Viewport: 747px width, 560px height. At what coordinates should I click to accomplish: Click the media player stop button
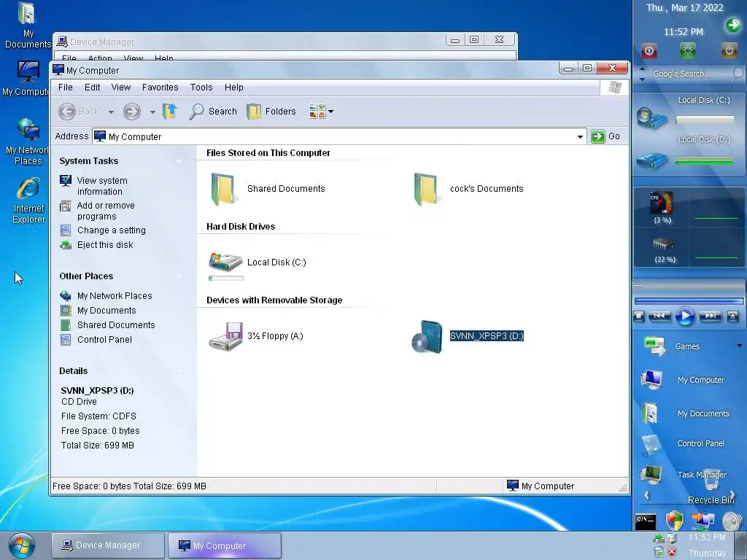[639, 316]
